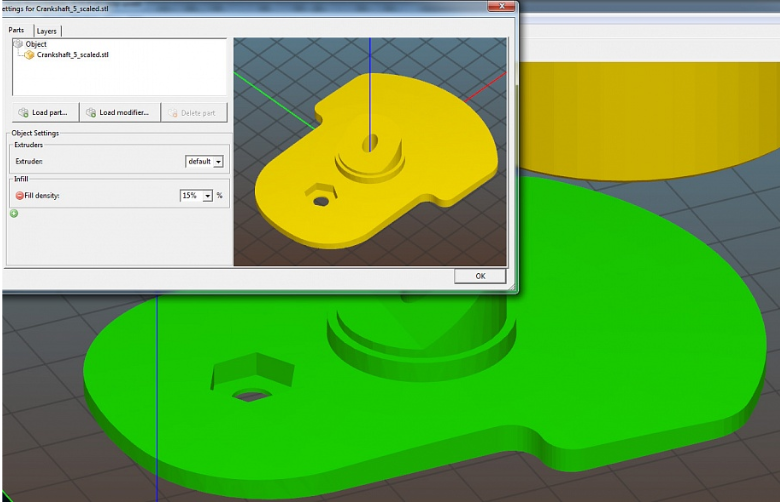Click the Fill density 15% field

(x=196, y=196)
